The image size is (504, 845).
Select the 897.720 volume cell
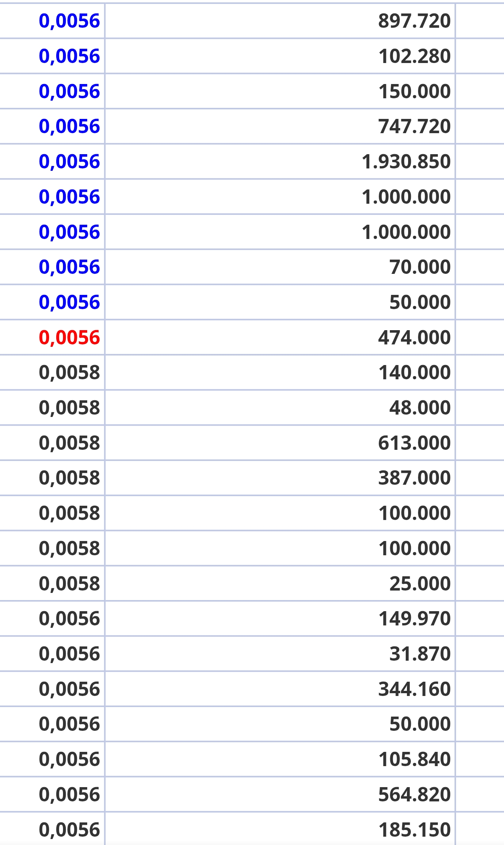point(280,21)
